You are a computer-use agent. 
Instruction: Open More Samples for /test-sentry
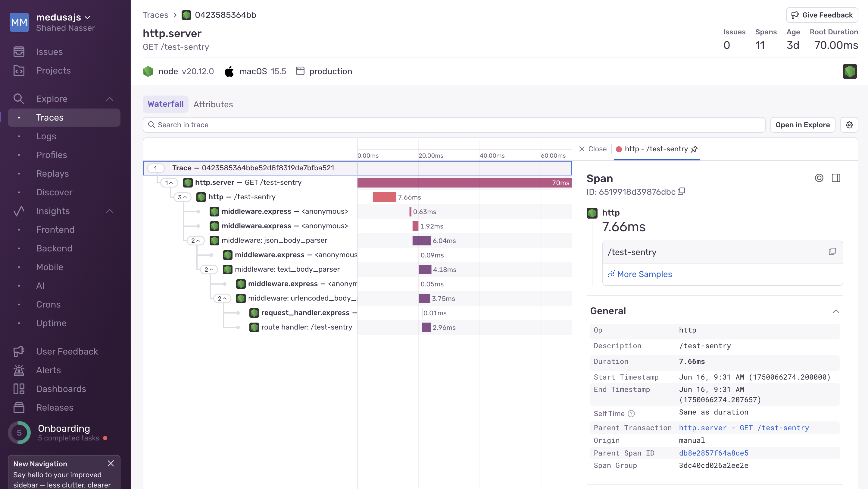[644, 274]
